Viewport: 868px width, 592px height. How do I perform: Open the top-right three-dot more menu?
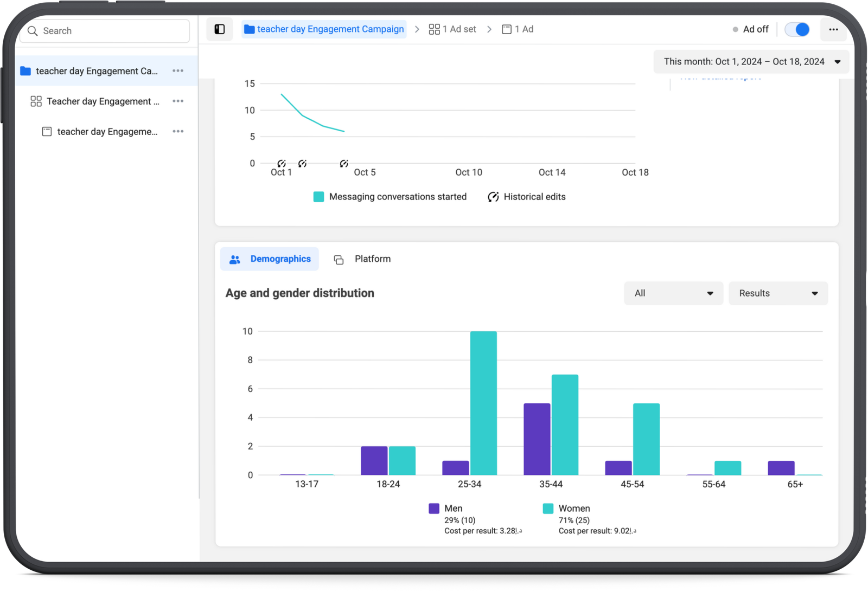[833, 29]
